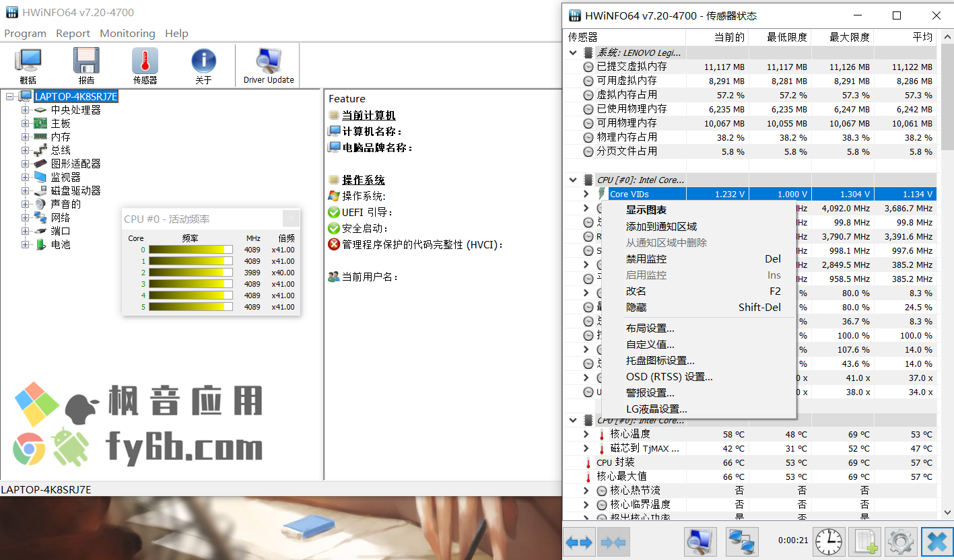Click the 计算机名称 label
Image resolution: width=954 pixels, height=560 pixels.
[x=372, y=131]
